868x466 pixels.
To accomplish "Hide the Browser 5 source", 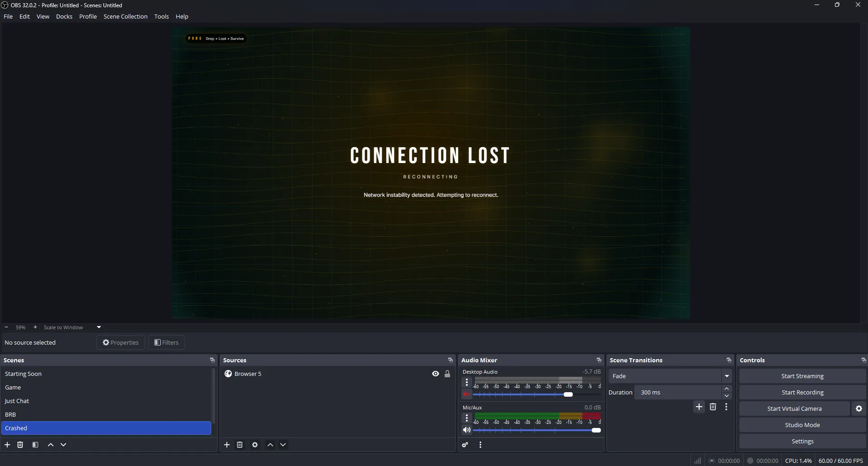I will (435, 374).
